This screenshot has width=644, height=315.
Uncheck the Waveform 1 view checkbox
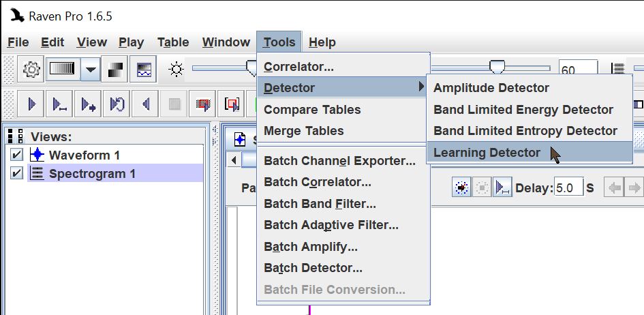(x=16, y=155)
